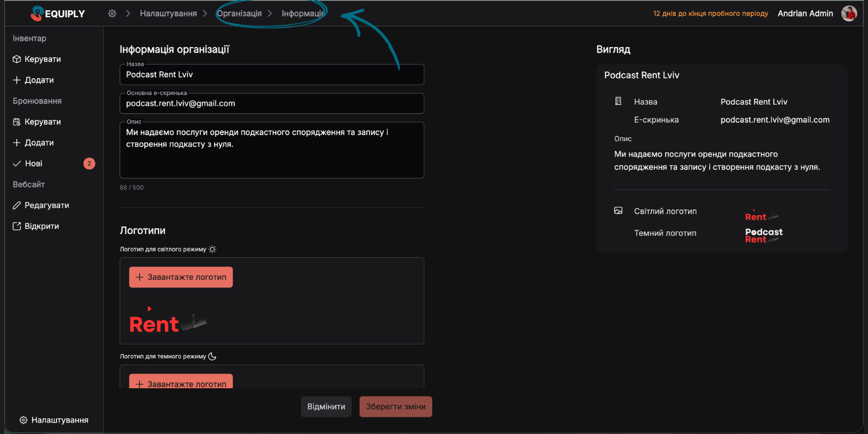Image resolution: width=868 pixels, height=434 pixels.
Task: Click the plus icon of booking Додати
Action: coord(17,143)
